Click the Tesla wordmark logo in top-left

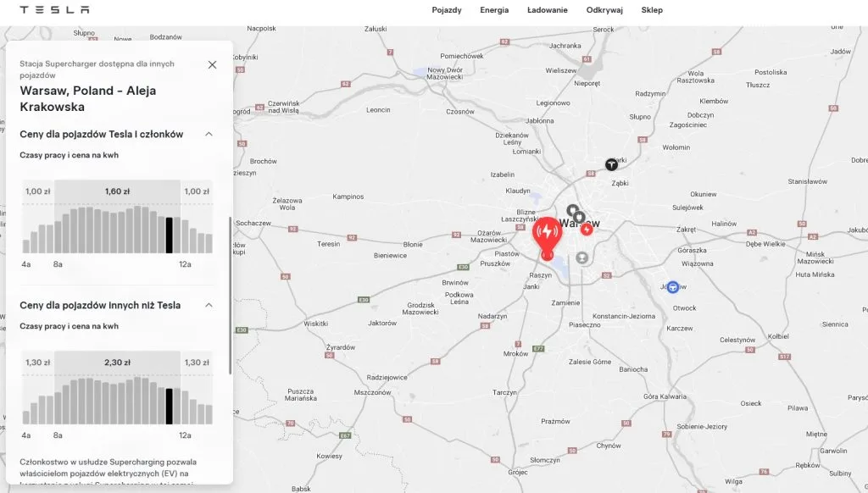[55, 10]
